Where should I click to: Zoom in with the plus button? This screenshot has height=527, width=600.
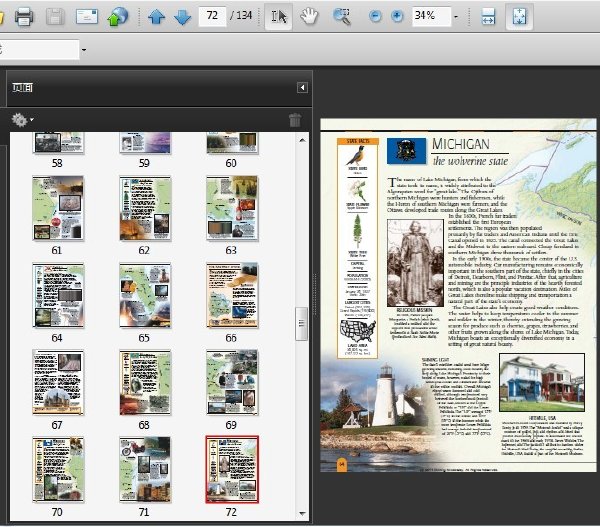pos(397,16)
